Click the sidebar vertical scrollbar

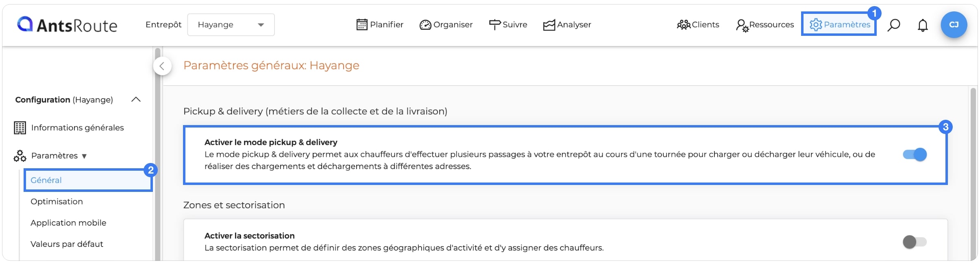[x=158, y=154]
